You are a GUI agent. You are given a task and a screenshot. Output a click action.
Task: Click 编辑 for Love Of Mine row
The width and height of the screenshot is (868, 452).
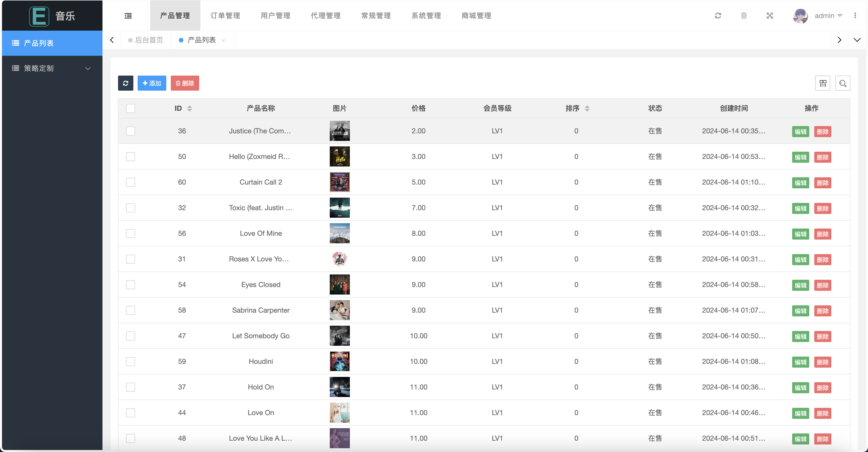(800, 234)
